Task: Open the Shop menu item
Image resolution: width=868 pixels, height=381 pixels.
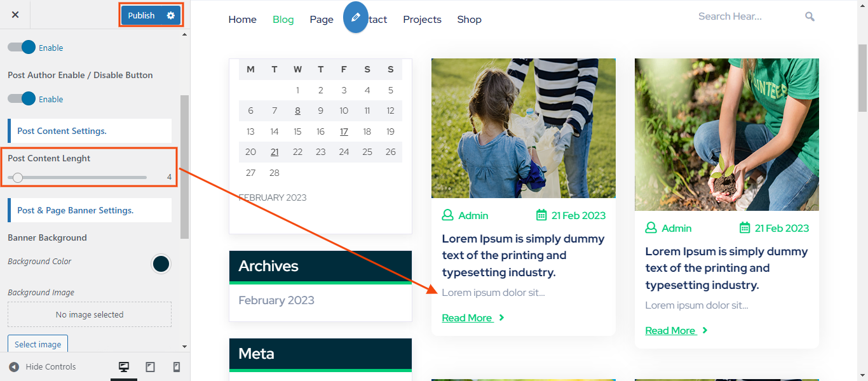Action: click(469, 20)
